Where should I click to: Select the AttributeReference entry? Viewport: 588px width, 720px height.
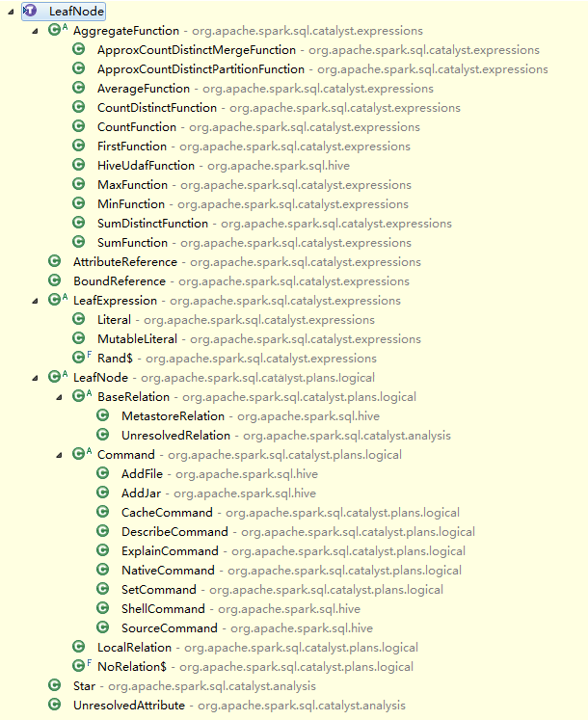tap(247, 262)
